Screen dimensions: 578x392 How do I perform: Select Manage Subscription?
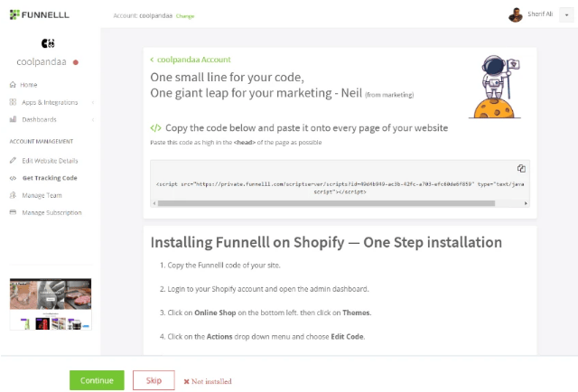point(51,213)
